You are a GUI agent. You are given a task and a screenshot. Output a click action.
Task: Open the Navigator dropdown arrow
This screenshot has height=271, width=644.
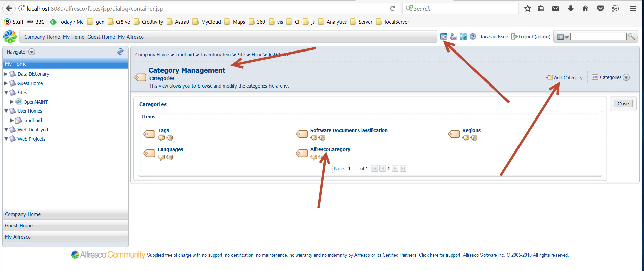[x=32, y=52]
